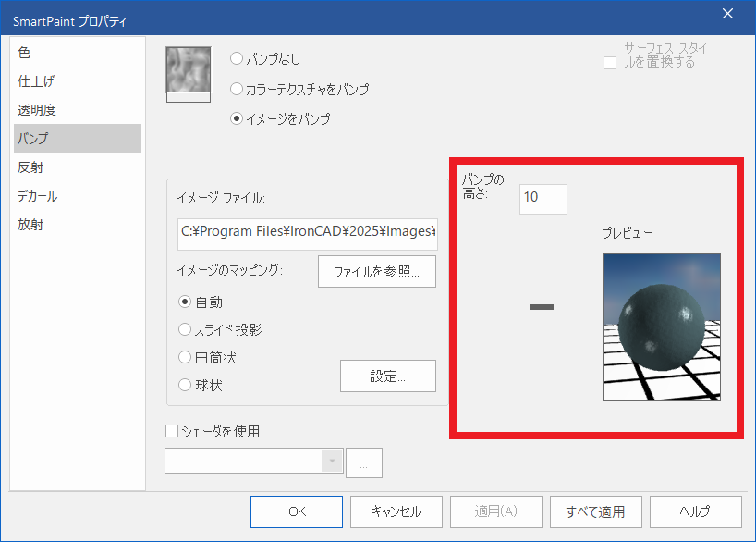Screen dimensions: 756x542
Task: Click the bump height slider handle
Action: click(x=542, y=306)
